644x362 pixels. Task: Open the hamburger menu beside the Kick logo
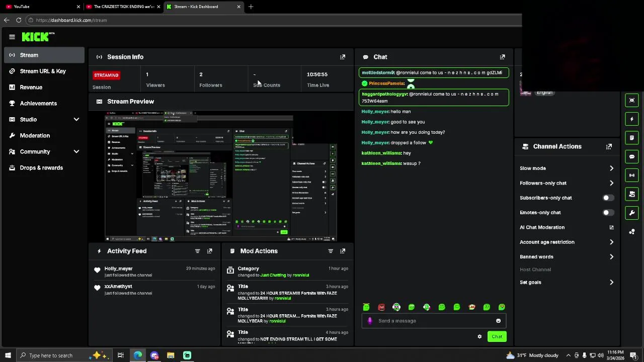(x=12, y=37)
